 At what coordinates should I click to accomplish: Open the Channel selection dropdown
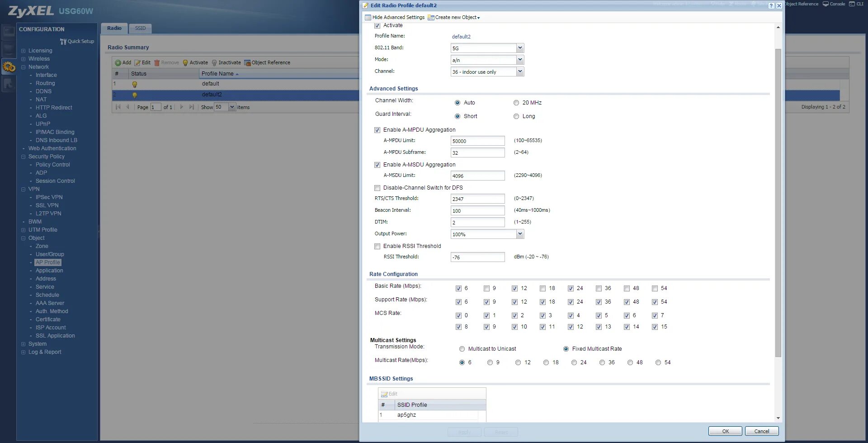[x=520, y=71]
